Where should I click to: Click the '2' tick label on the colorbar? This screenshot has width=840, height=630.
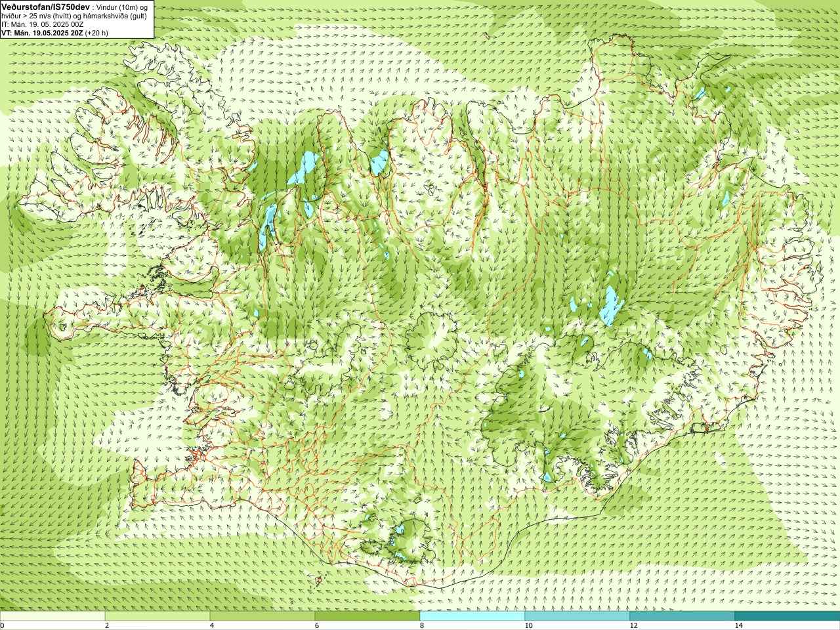[107, 625]
